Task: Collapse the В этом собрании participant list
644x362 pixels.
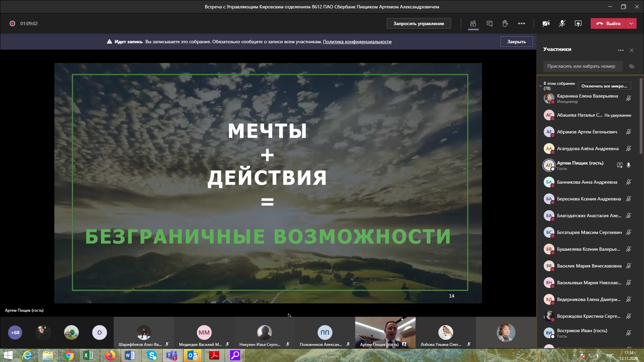Action: pos(540,86)
